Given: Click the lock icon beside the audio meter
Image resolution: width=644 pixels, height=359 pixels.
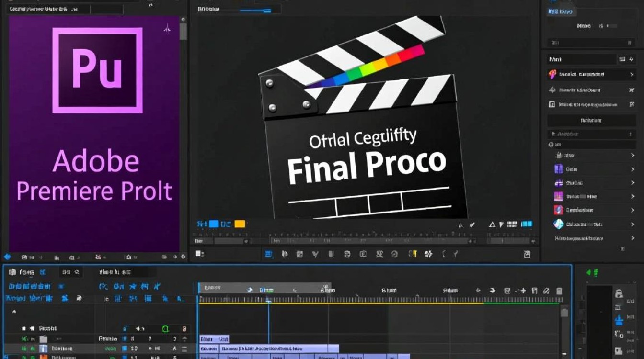Looking at the screenshot, I should tap(619, 294).
